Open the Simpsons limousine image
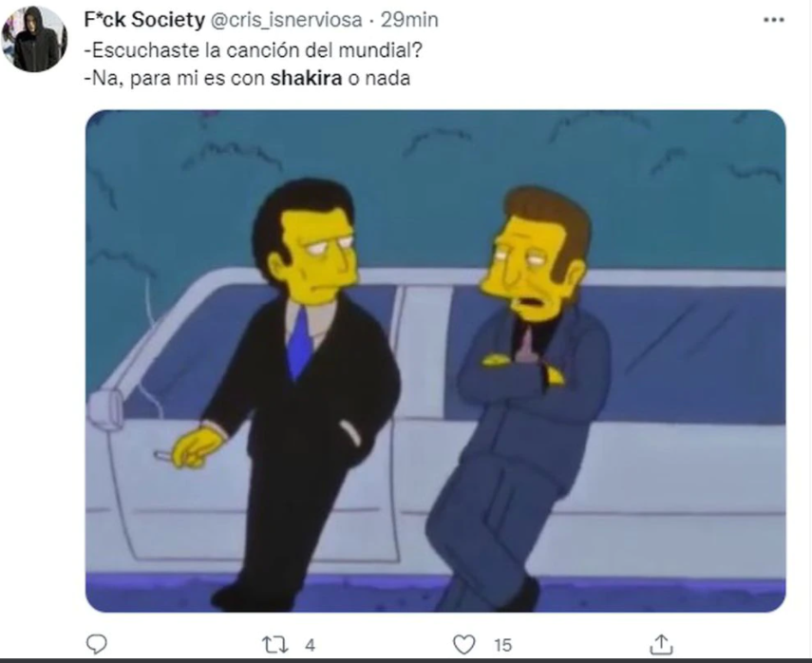Viewport: 812px width, 663px height. click(x=436, y=361)
